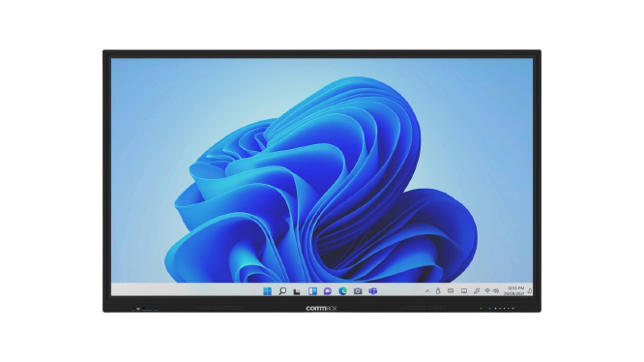The image size is (644, 362).
Task: Open the Widgets panel icon
Action: click(312, 291)
